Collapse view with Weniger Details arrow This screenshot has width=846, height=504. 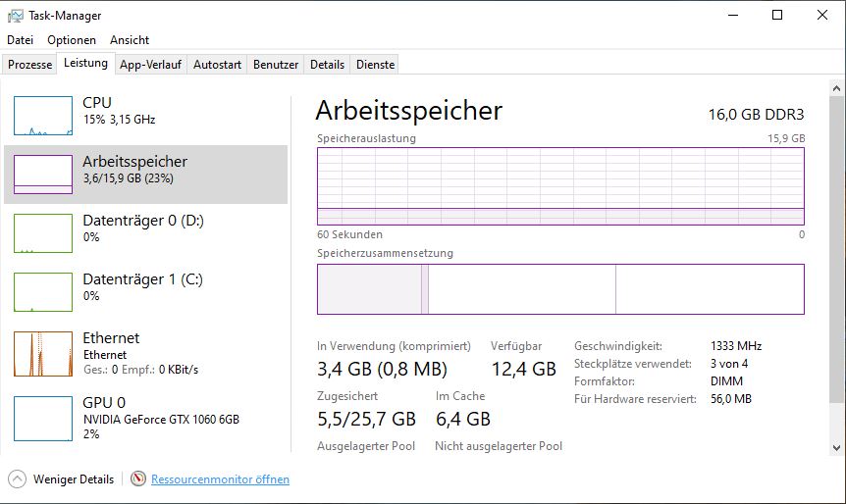point(18,479)
